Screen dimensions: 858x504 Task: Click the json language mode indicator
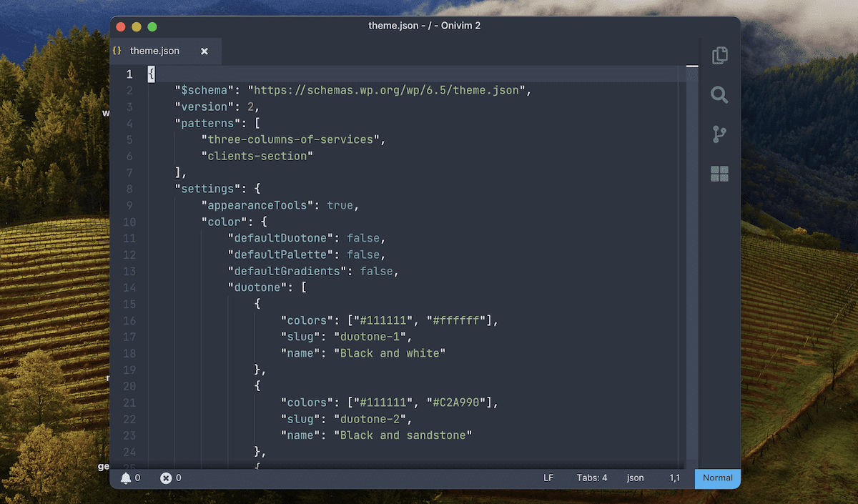[635, 478]
